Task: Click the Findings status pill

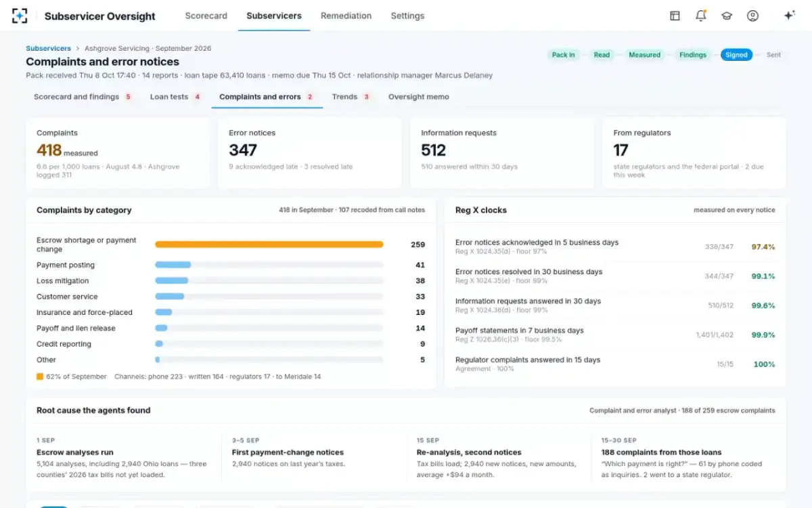Action: click(x=693, y=55)
